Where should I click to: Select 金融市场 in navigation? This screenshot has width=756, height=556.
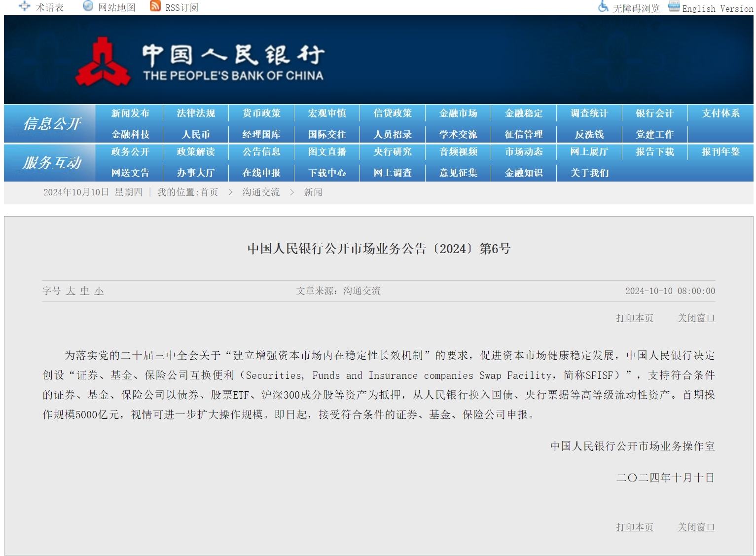tap(458, 113)
